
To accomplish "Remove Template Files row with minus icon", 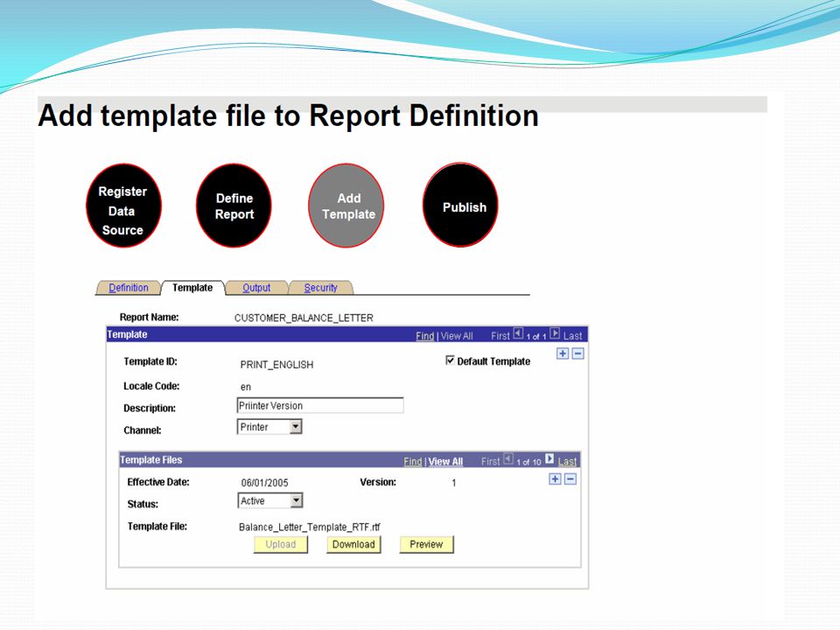I will [570, 479].
